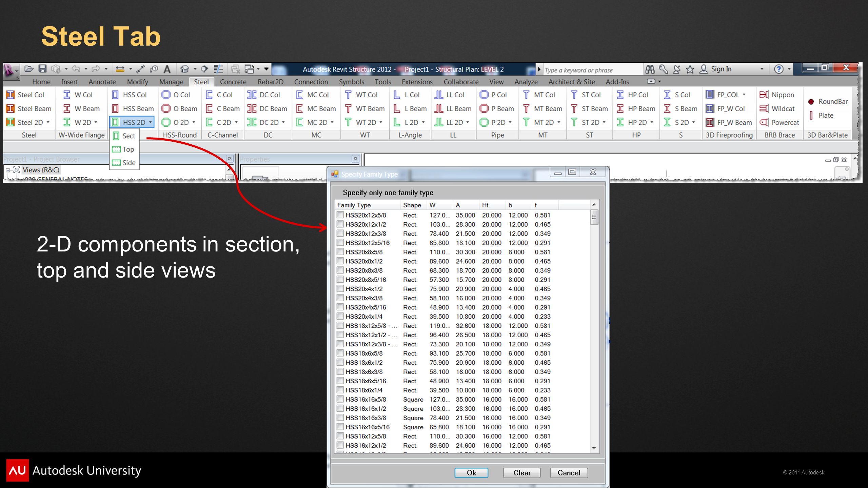
Task: Open the Help question mark icon
Action: pyautogui.click(x=778, y=69)
